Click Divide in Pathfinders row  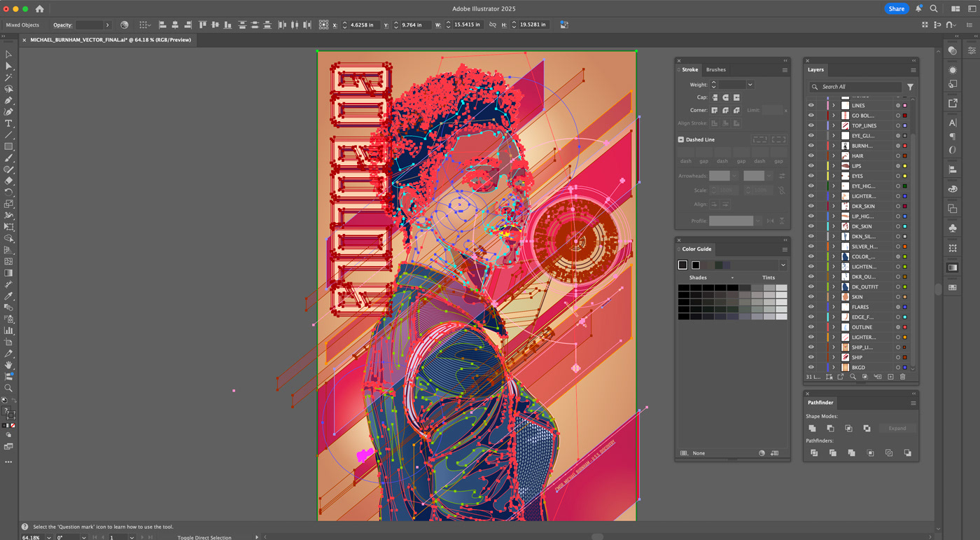point(813,453)
